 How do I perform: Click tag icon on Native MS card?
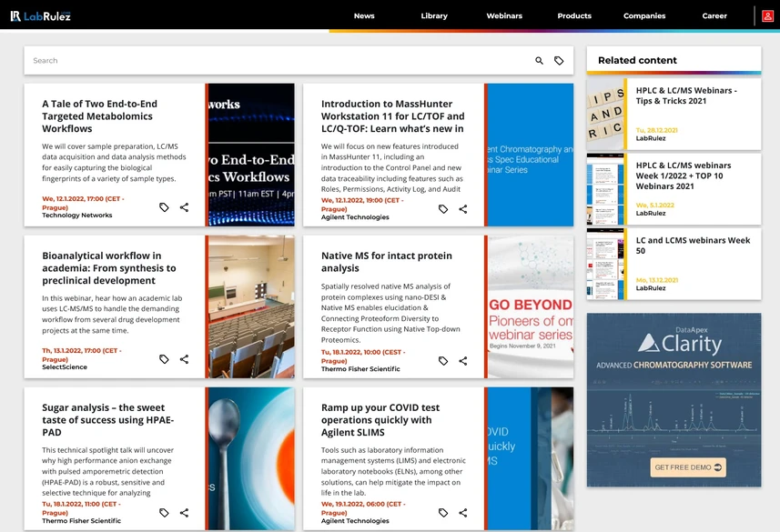(x=443, y=361)
